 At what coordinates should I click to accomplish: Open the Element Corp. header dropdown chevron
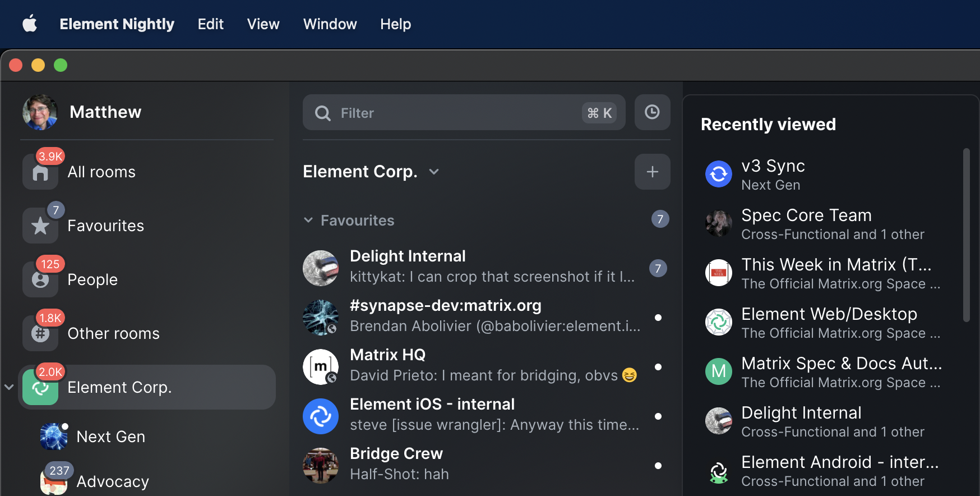(434, 172)
